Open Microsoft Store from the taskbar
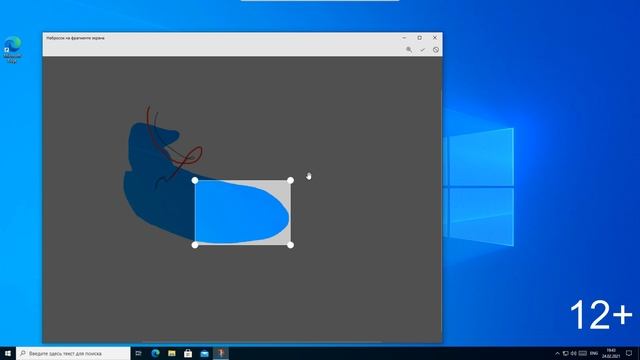 (188, 353)
